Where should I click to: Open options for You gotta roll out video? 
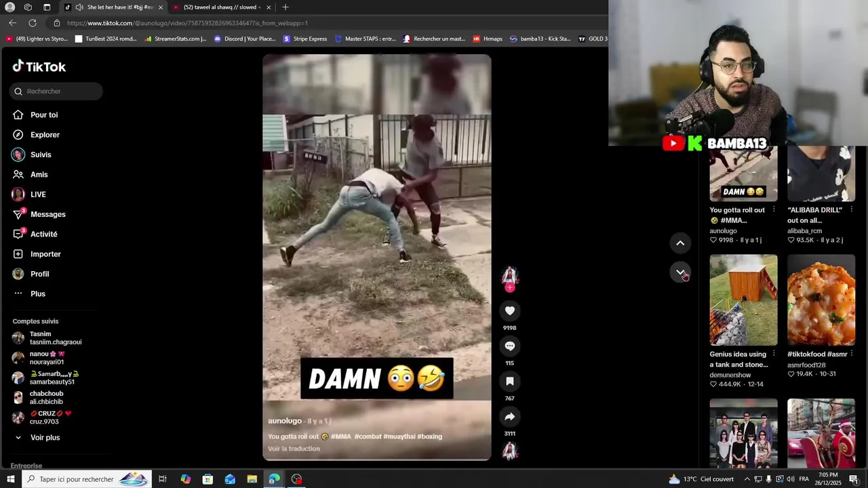(x=774, y=210)
